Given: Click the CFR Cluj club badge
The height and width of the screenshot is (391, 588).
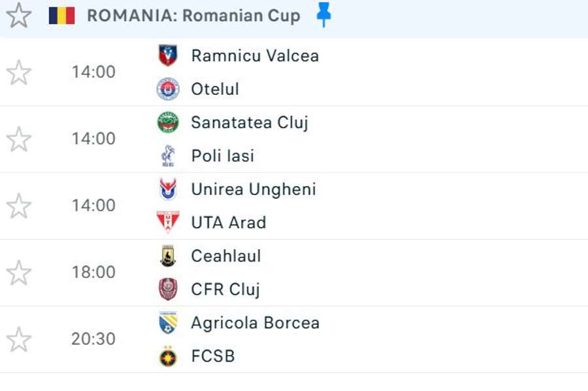Looking at the screenshot, I should pyautogui.click(x=168, y=289).
